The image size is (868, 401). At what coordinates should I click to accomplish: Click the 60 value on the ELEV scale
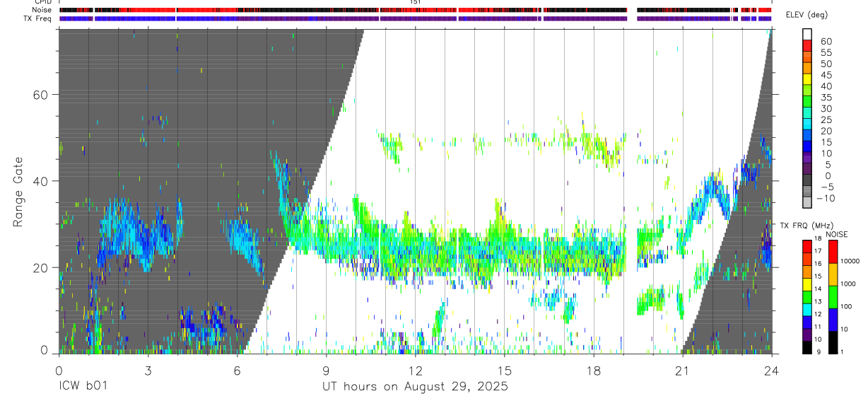click(826, 42)
